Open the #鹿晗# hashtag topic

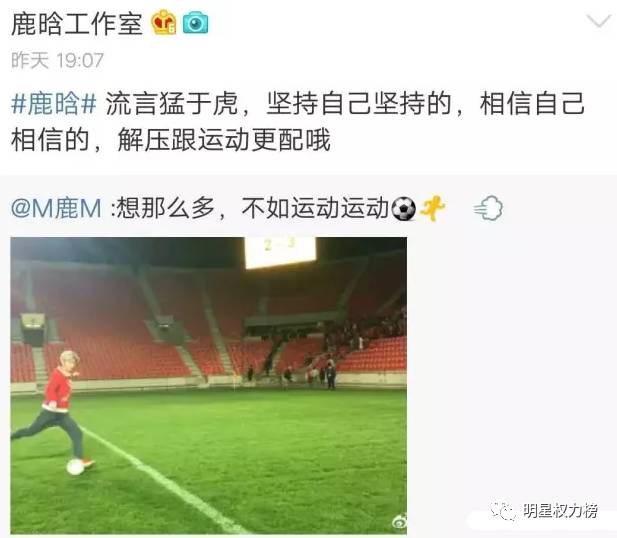pos(54,104)
